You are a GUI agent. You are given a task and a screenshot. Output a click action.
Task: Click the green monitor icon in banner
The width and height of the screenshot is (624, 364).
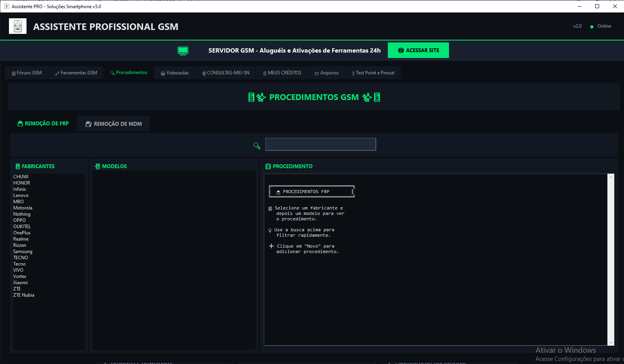click(x=183, y=51)
